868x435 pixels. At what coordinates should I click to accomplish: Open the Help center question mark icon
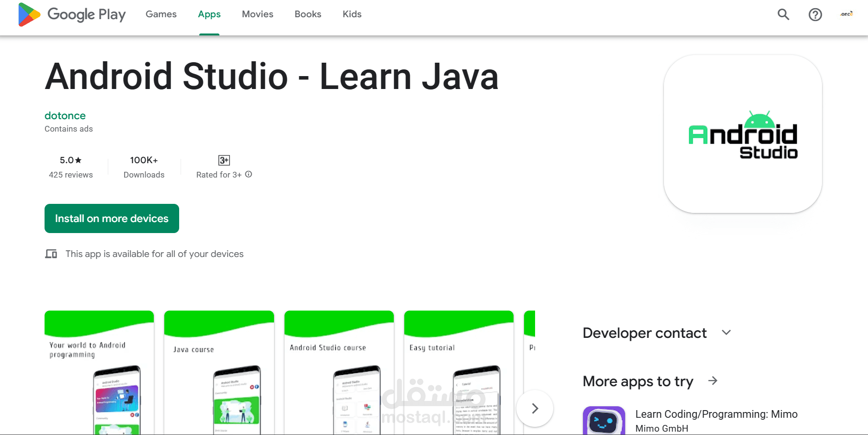click(x=815, y=14)
